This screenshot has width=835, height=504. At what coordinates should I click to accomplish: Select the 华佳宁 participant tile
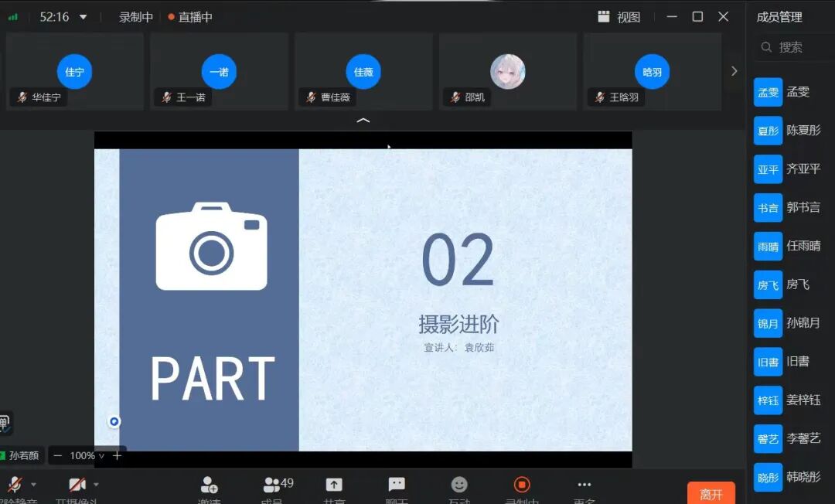(x=75, y=71)
